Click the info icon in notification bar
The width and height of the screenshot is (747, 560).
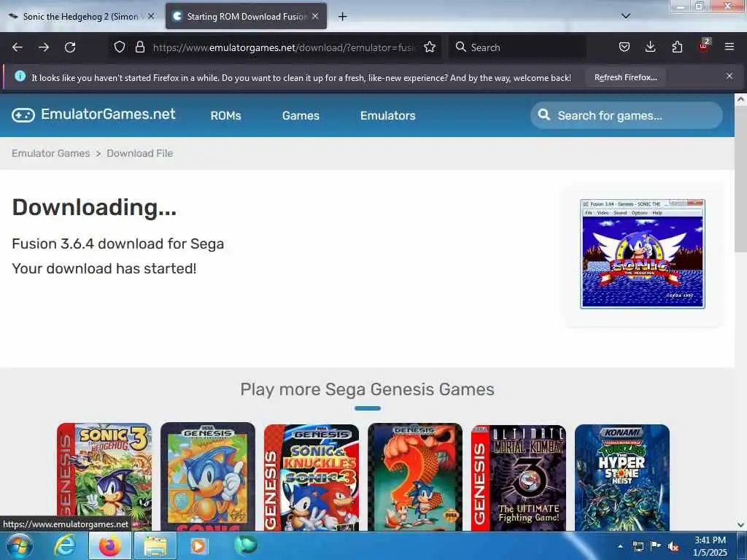[20, 76]
